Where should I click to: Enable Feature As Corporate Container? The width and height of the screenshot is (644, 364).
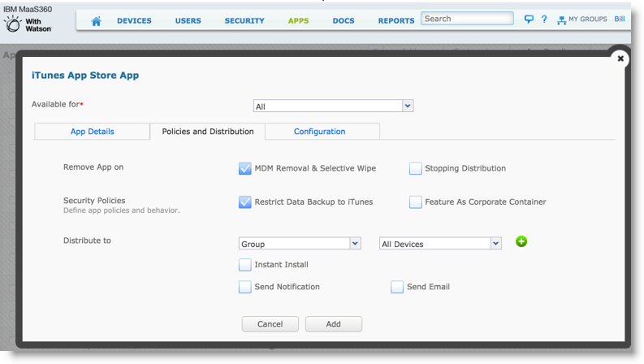click(x=415, y=202)
